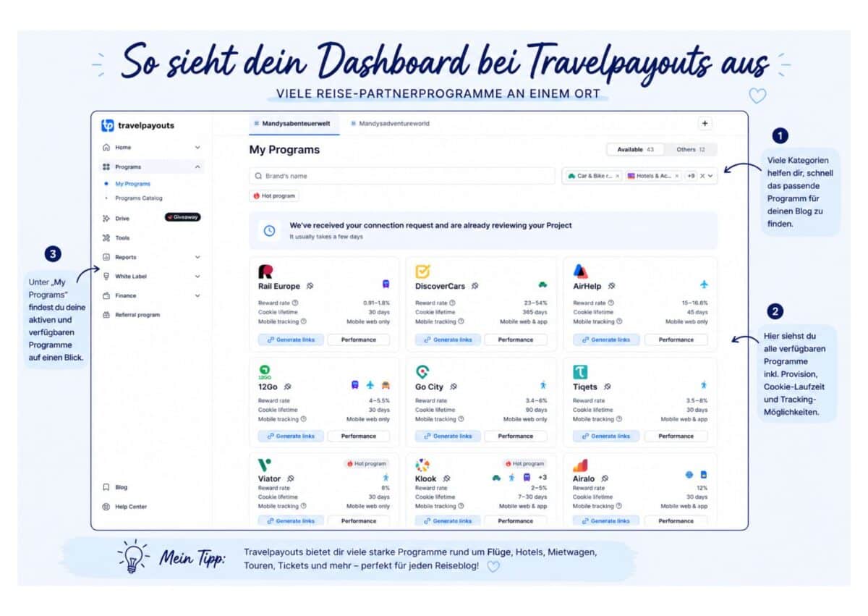
Task: Click the Reports sidebar icon
Action: point(106,257)
